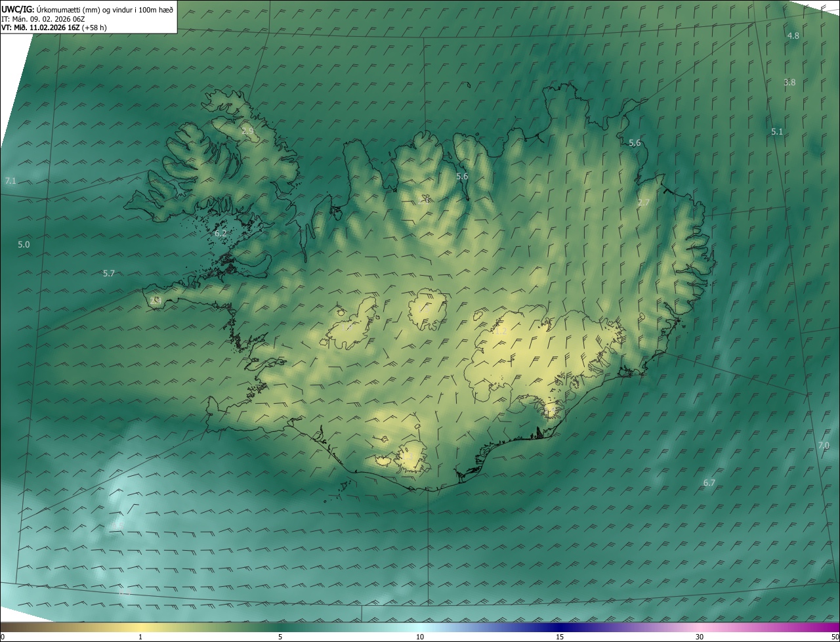Select the map value 6.2
Image resolution: width=840 pixels, height=642 pixels.
coord(220,233)
